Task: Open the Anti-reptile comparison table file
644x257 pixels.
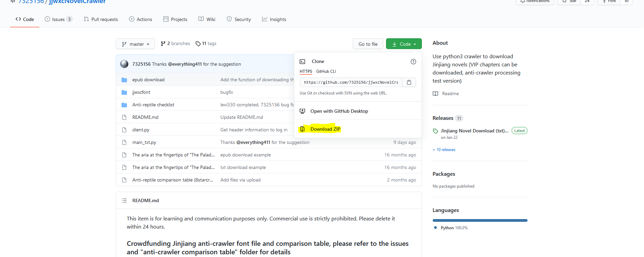Action: [x=173, y=180]
